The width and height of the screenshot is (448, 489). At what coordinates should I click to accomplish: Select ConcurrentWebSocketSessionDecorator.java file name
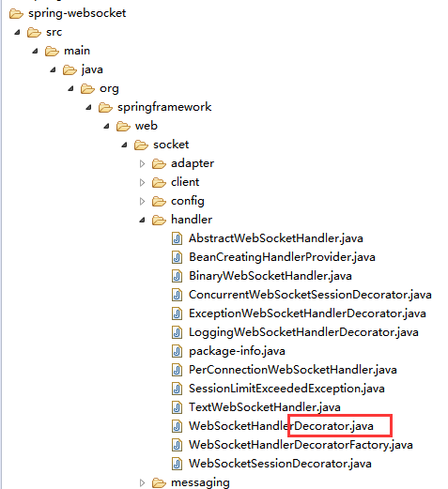(x=310, y=295)
